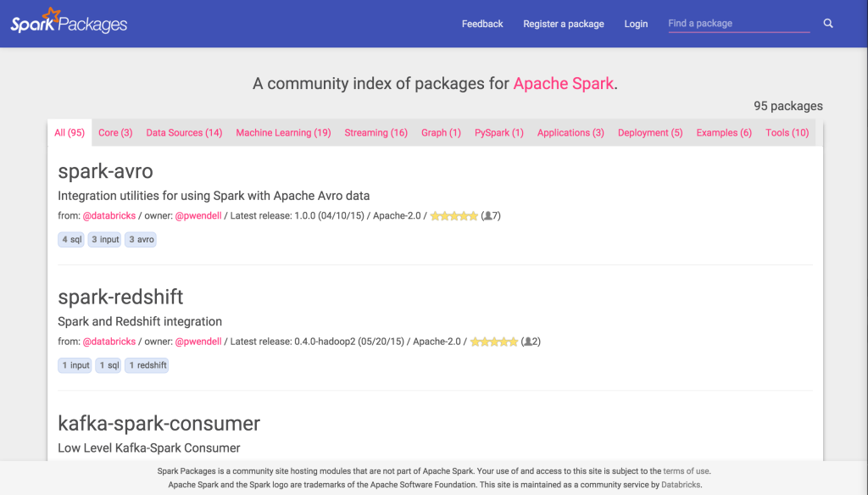
Task: Open the terms of use link
Action: [x=686, y=471]
